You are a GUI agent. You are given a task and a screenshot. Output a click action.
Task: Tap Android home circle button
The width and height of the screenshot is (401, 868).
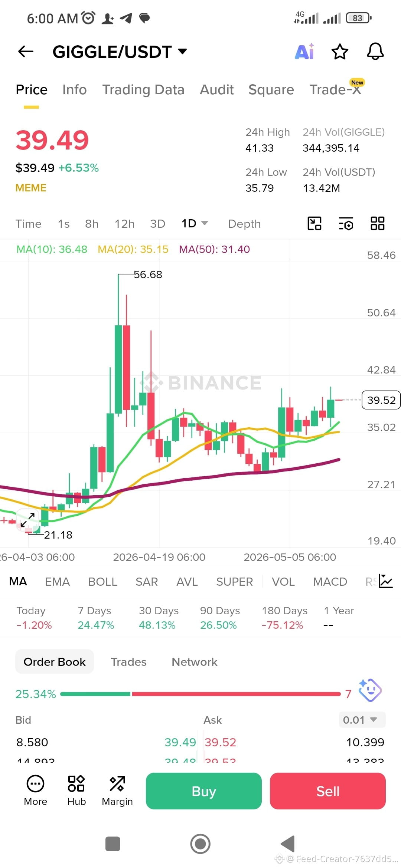[x=200, y=844]
